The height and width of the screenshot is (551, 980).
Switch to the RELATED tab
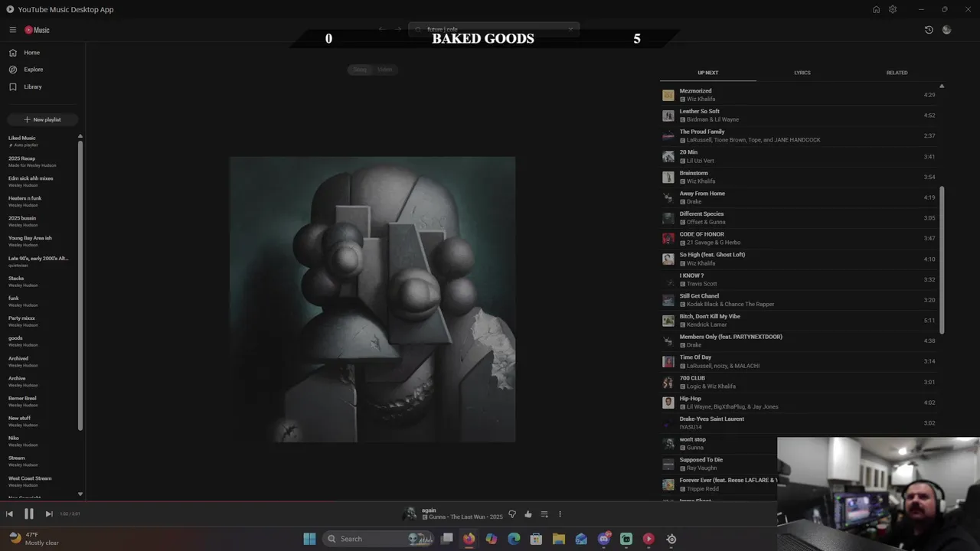897,73
